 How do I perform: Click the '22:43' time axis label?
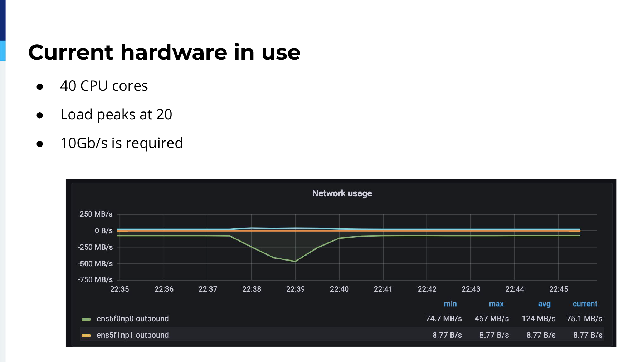point(471,289)
